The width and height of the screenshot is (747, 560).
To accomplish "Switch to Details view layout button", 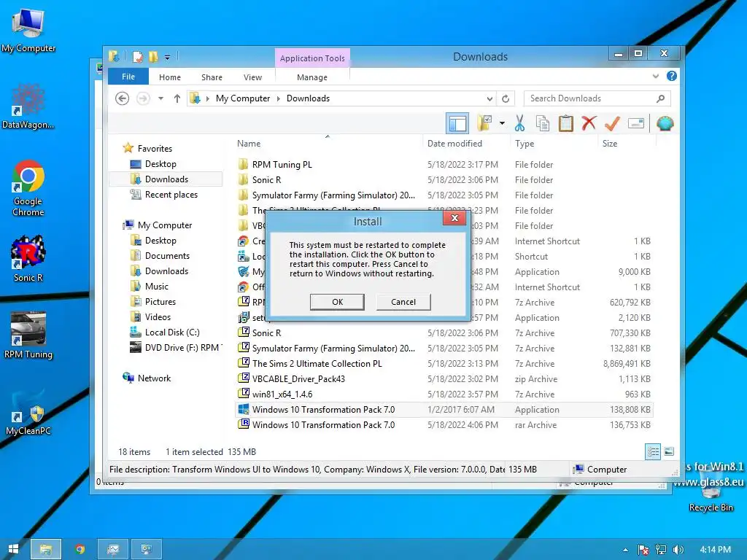I will (x=653, y=451).
